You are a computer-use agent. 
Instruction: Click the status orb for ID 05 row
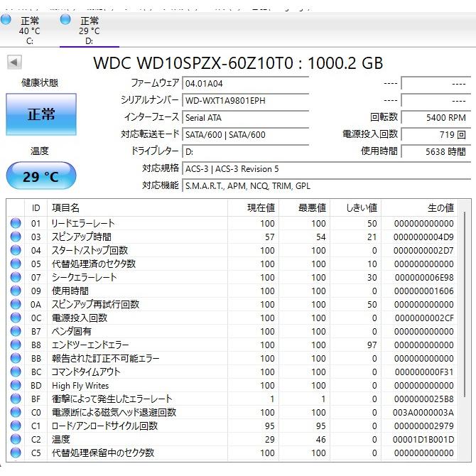tap(16, 264)
